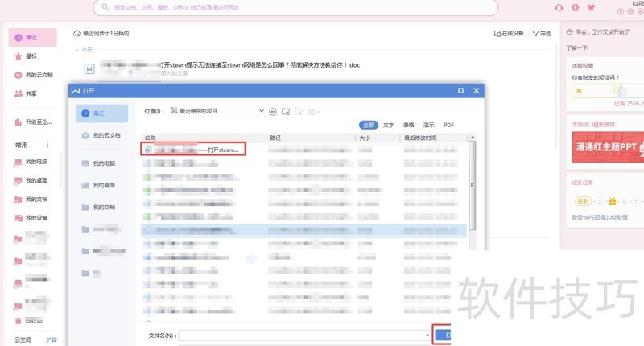Screen dimensions: 644x346
Task: Select the 文字 file type filter tab
Action: (x=389, y=126)
